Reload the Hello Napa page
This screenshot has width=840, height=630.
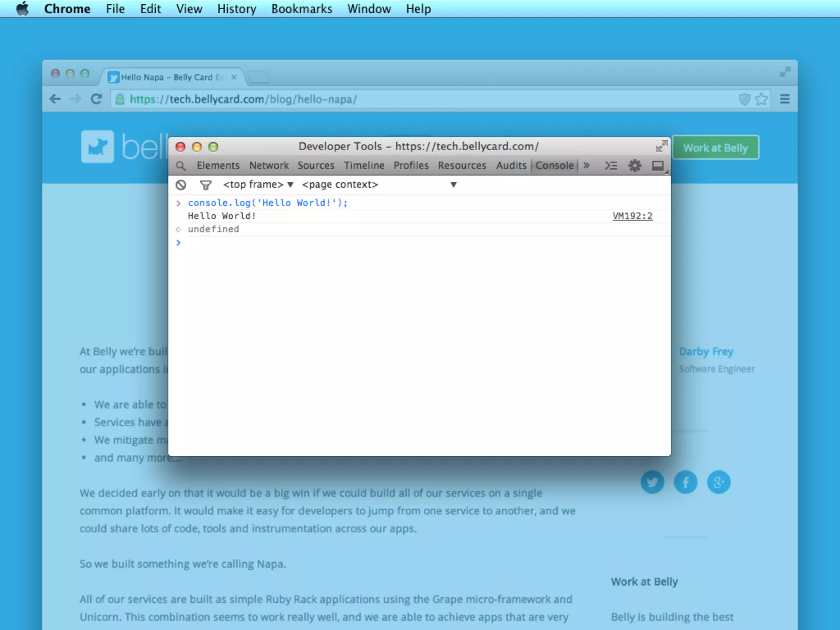96,99
